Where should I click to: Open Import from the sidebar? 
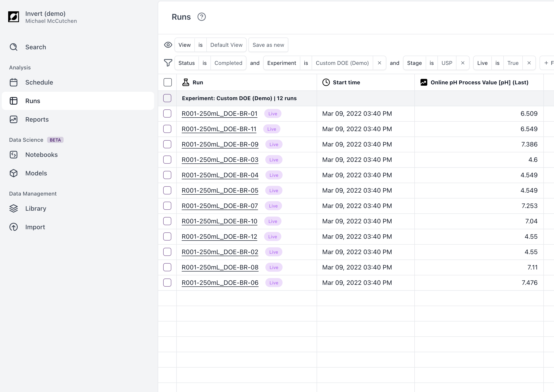(35, 227)
